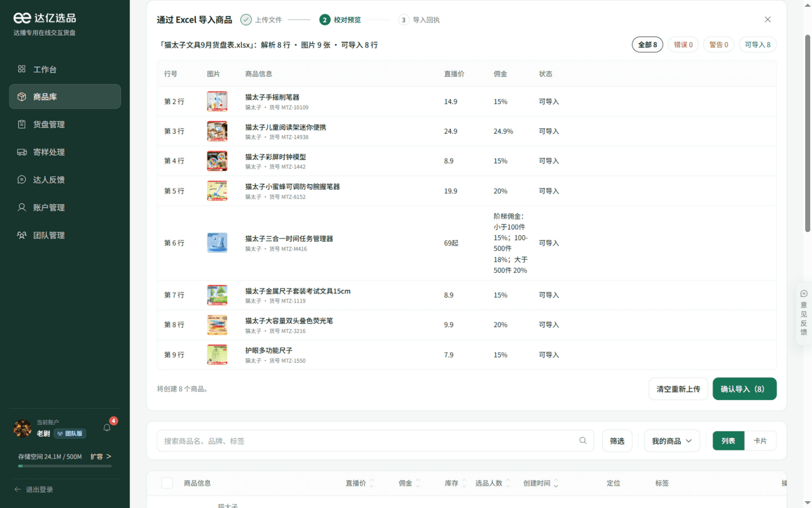The width and height of the screenshot is (812, 508).
Task: Click thumbnail of 猫太子彩屏时钟模型
Action: coord(217,161)
